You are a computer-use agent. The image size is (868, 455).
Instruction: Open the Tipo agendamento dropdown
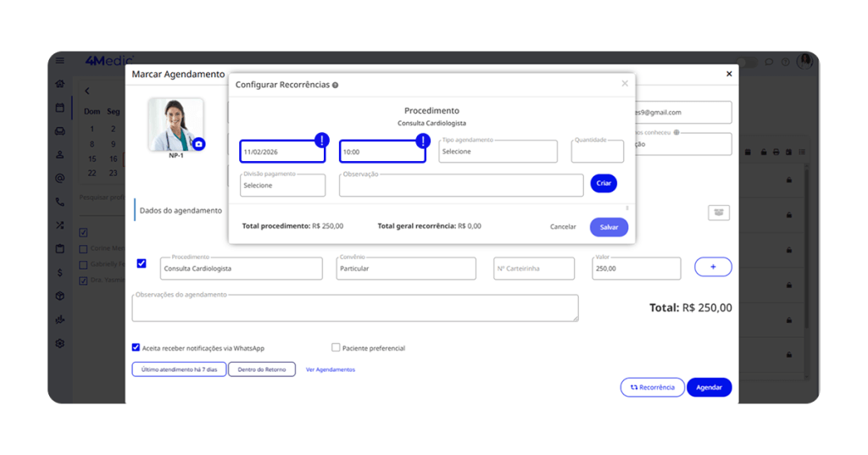point(498,153)
